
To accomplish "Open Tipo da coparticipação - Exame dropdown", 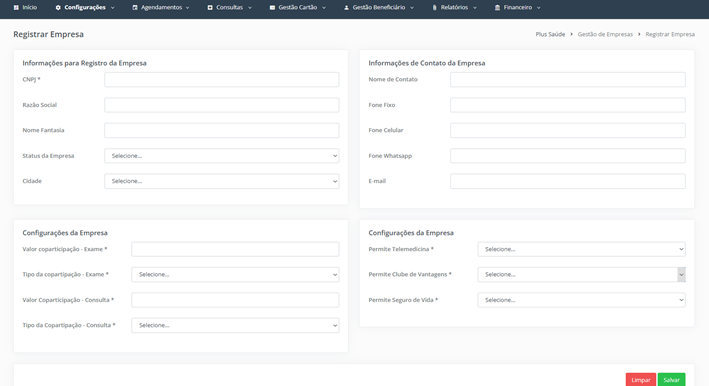I will [235, 275].
